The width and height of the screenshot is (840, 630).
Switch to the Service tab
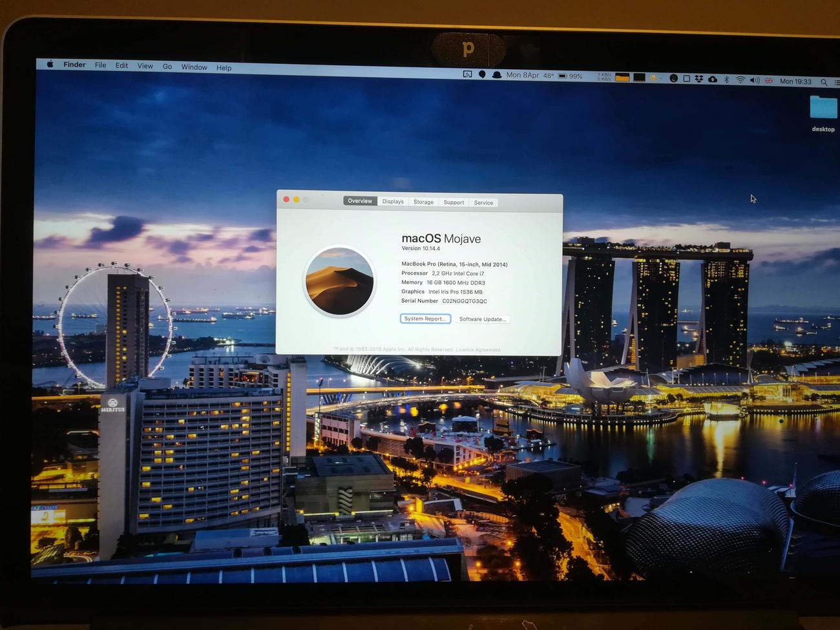[483, 203]
